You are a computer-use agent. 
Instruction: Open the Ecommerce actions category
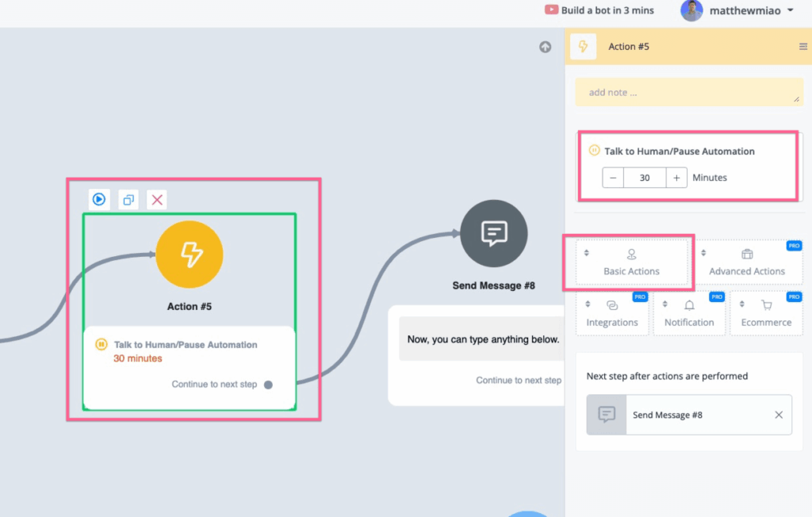[766, 313]
